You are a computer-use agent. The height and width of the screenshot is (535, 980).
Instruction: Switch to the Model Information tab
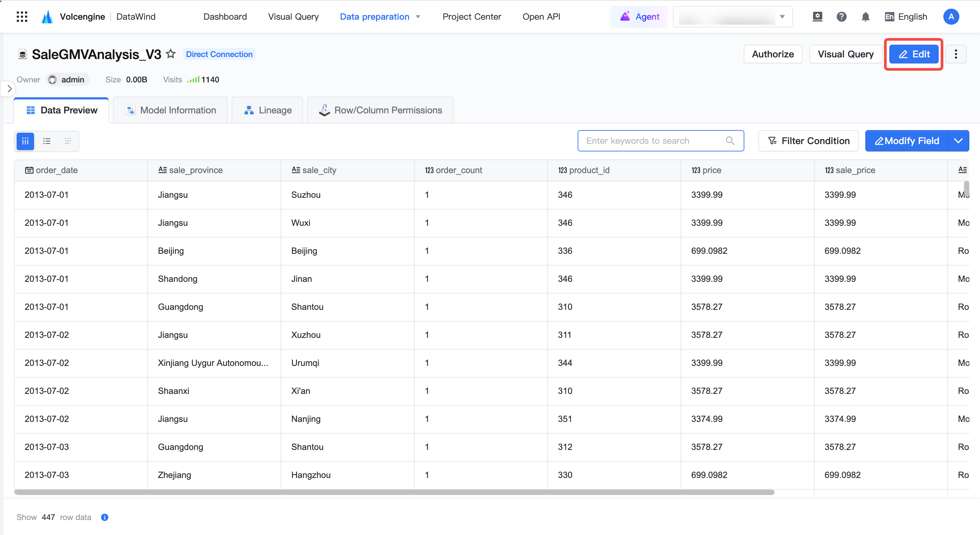click(170, 110)
